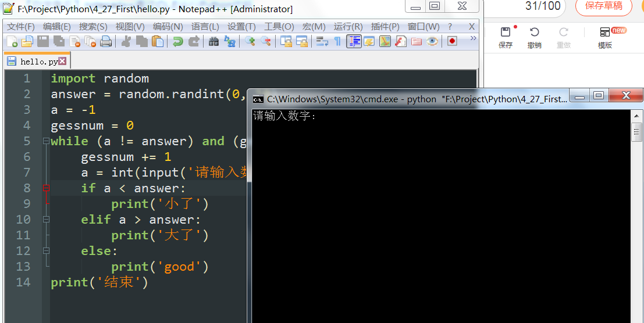Open the 语言(L) menu
This screenshot has height=323, width=644.
205,27
